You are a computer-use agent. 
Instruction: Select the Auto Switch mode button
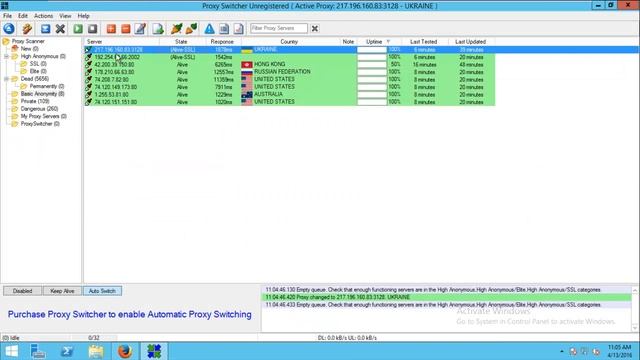click(x=102, y=291)
